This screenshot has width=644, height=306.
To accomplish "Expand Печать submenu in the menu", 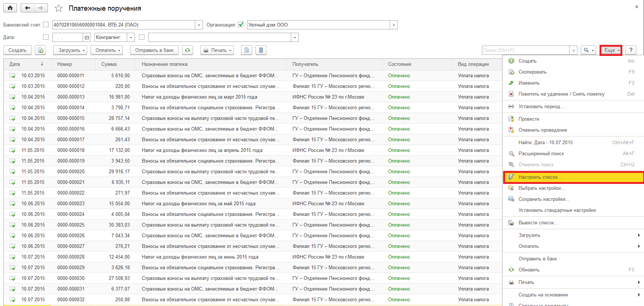I will tap(573, 282).
